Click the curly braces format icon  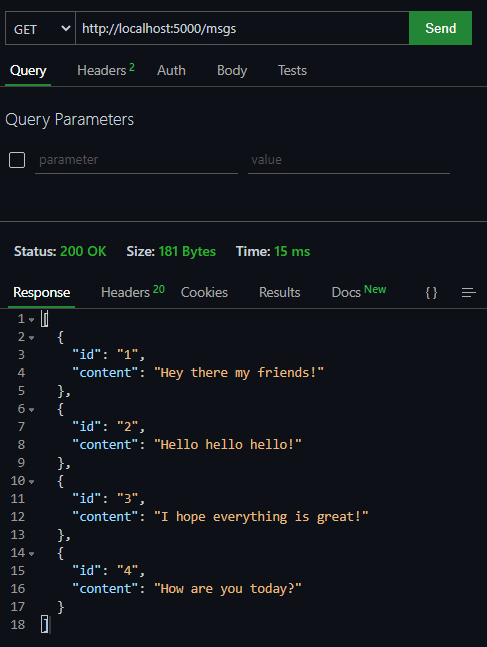point(431,293)
